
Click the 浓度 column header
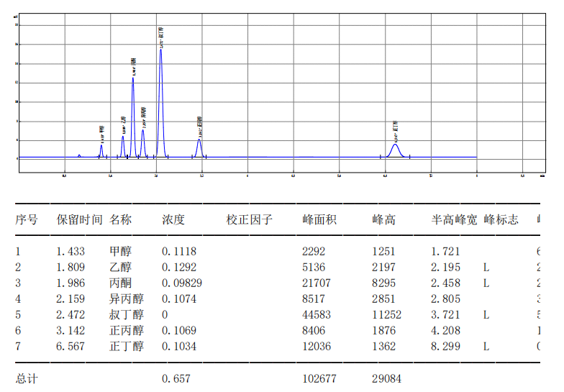pos(173,219)
